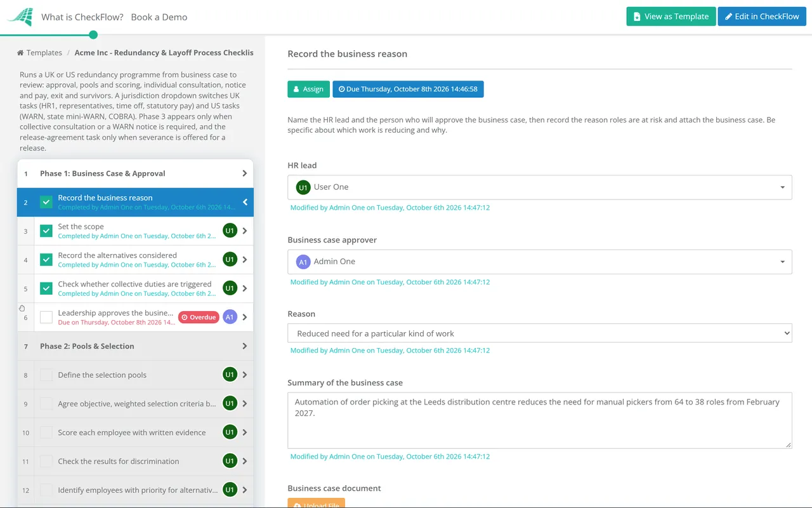Open chevron arrow on Define the selection pools

pyautogui.click(x=245, y=375)
